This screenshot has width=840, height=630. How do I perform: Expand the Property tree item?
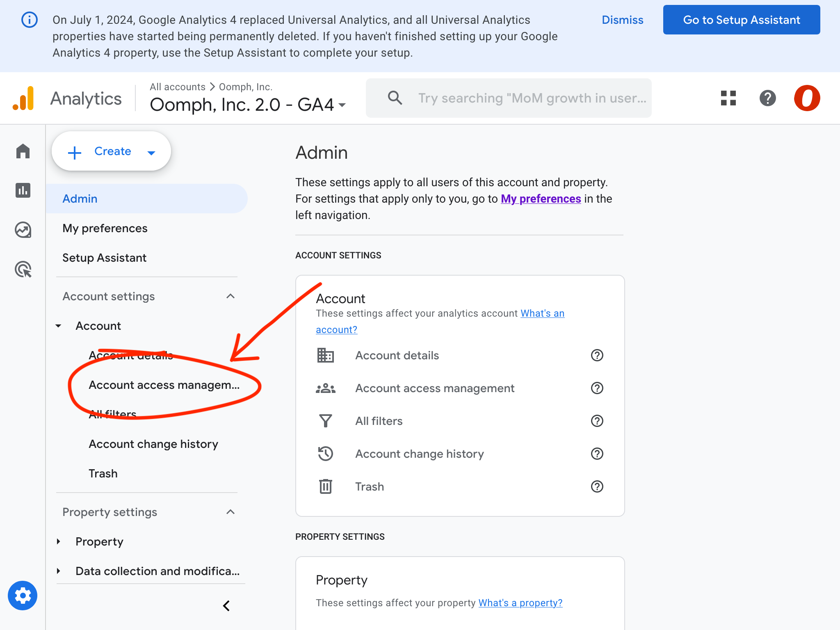pos(59,541)
